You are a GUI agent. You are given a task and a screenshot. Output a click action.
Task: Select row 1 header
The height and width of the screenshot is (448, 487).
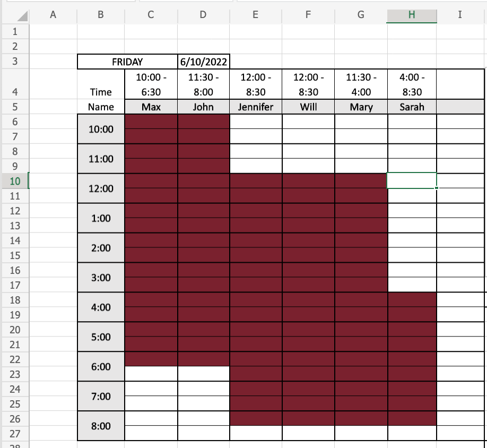click(15, 32)
